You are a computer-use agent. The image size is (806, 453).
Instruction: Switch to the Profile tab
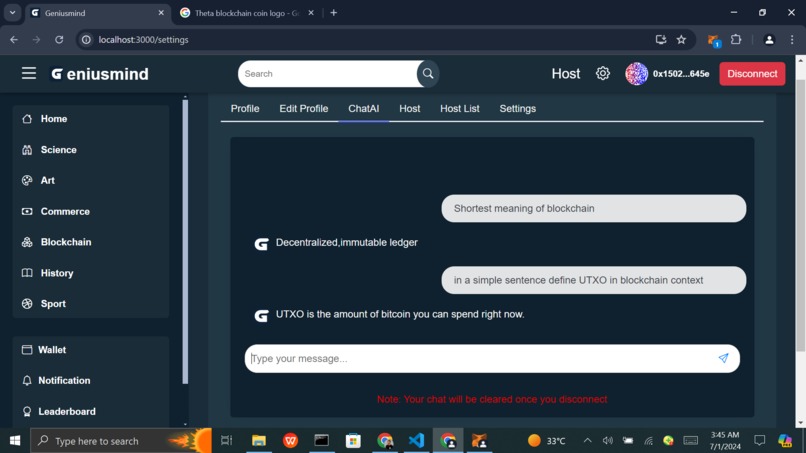coord(245,108)
